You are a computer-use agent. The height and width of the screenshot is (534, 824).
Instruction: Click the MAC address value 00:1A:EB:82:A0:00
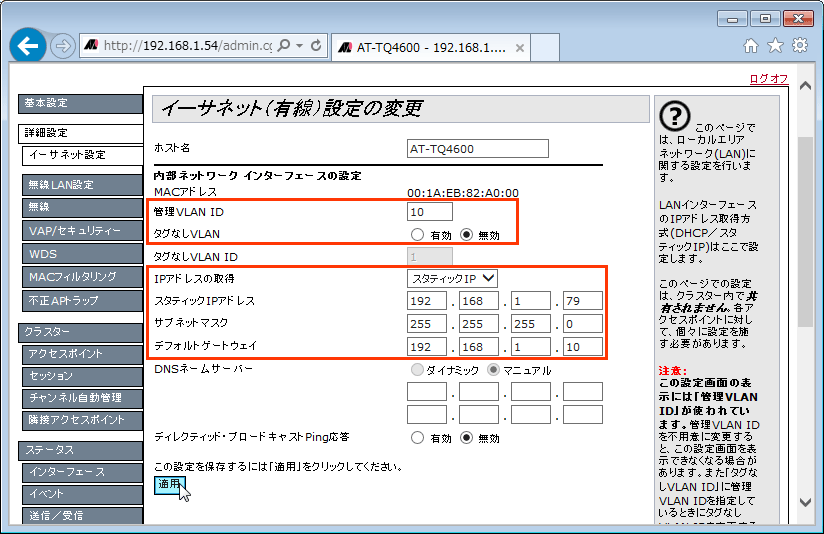pyautogui.click(x=463, y=193)
